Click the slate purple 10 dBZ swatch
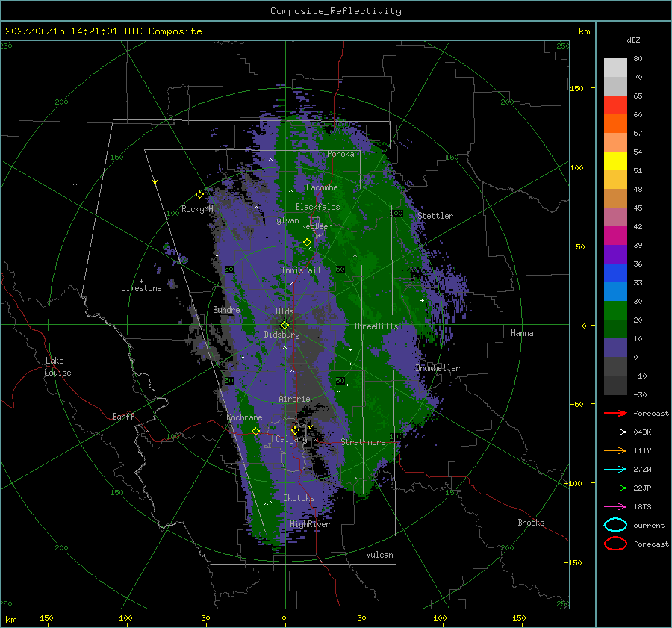Screen dimensions: 672x628 615,348
